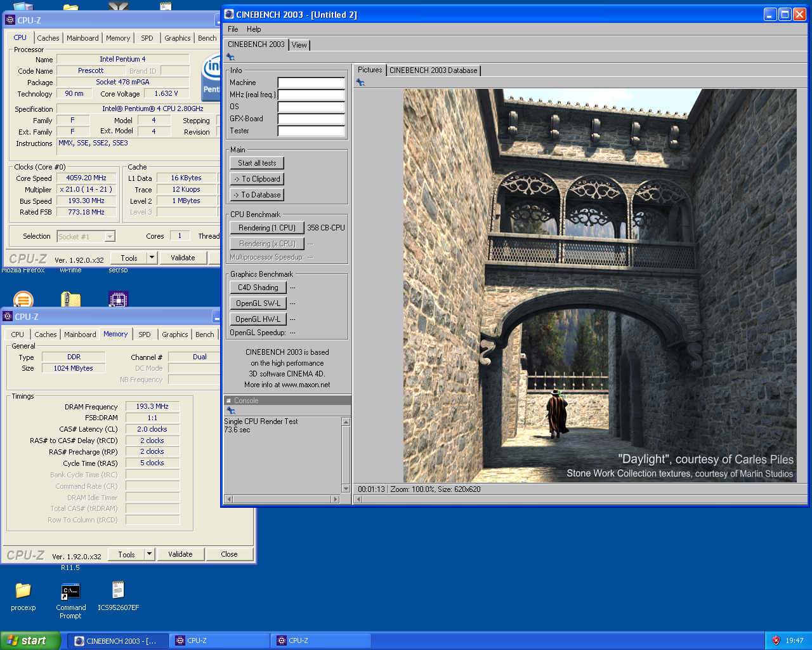
Task: Open the Caches tab in upper CPU-Z
Action: [x=48, y=38]
